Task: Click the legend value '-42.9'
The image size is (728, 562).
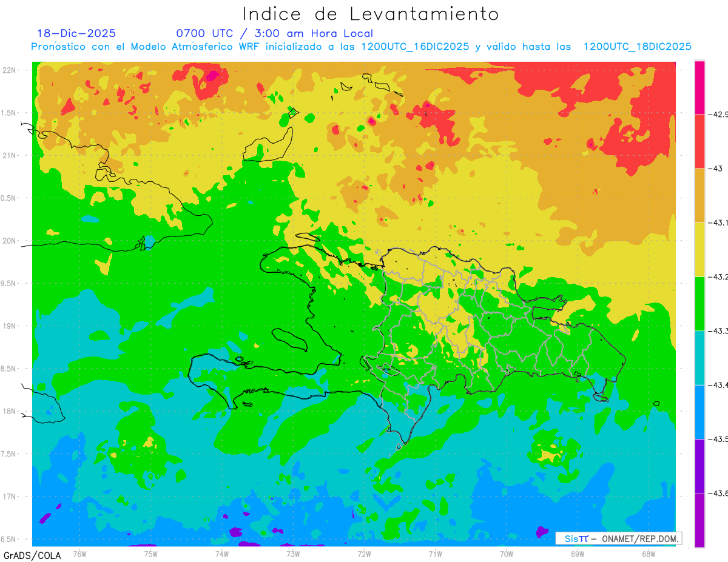Action: (x=717, y=115)
